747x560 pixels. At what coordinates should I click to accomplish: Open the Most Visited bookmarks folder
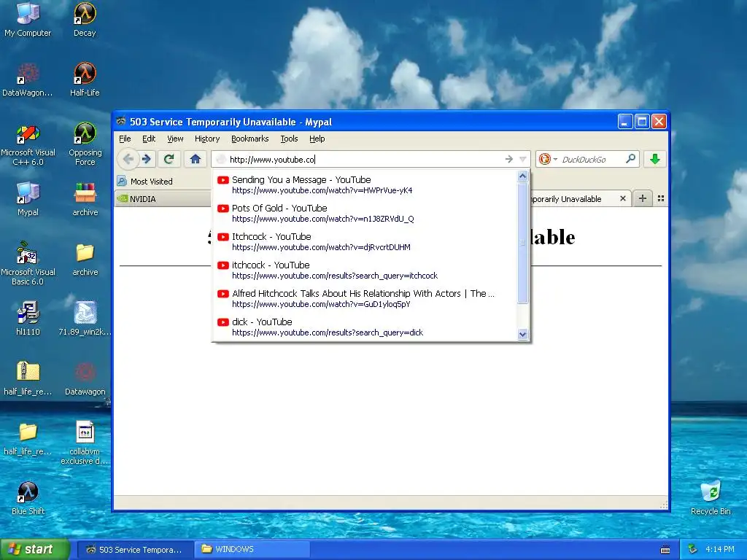coord(145,182)
